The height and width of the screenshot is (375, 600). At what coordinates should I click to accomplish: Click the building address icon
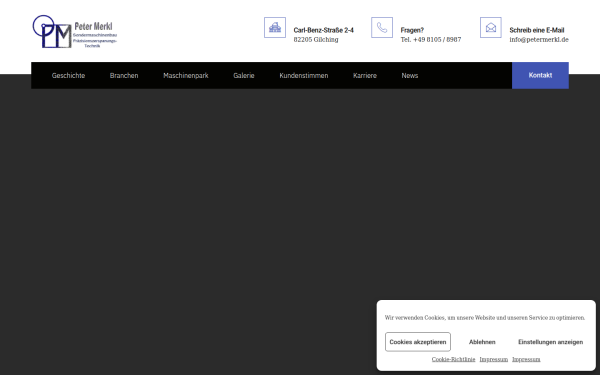[275, 28]
